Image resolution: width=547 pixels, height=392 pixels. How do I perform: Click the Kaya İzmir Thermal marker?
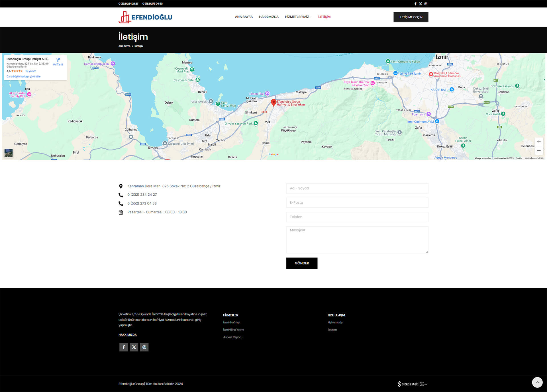(x=372, y=83)
